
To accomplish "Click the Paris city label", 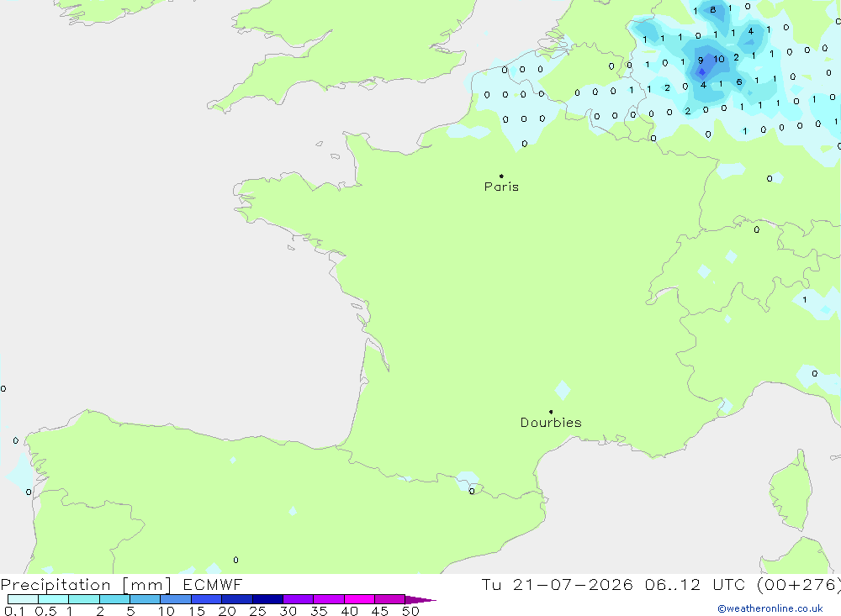I will click(501, 187).
